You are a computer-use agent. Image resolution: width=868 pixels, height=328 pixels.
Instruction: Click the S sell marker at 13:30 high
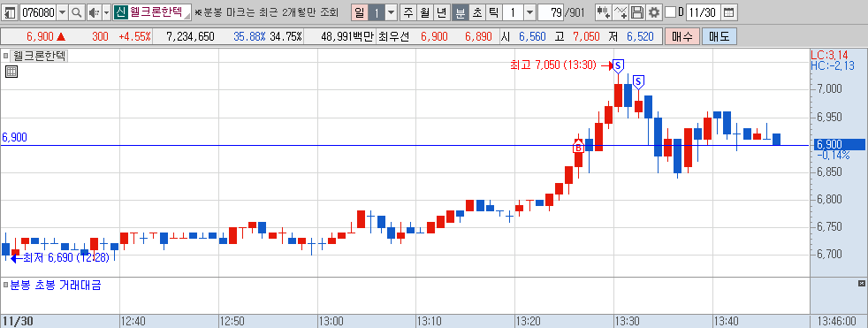pos(619,66)
